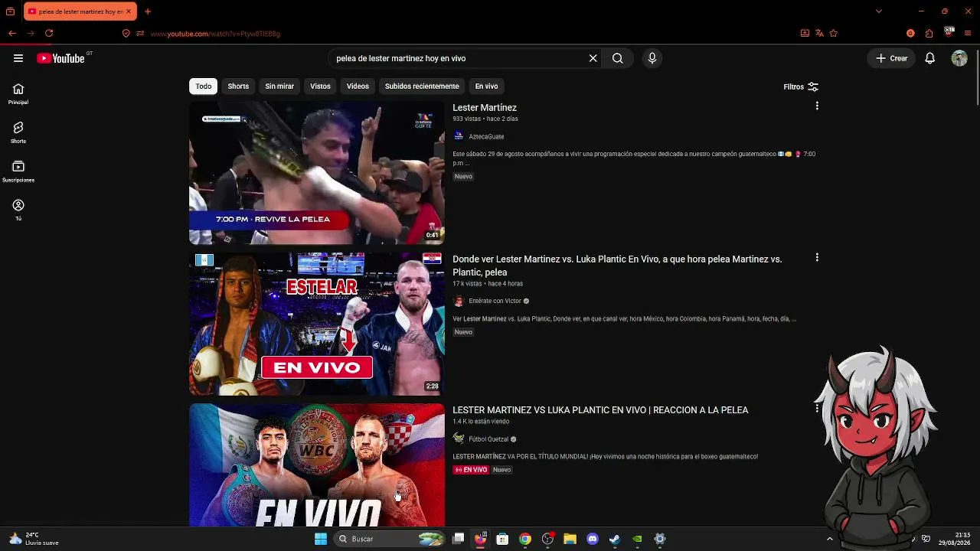Close the pelea de lester martinez tab
Screen dimensions: 980x551
[129, 11]
